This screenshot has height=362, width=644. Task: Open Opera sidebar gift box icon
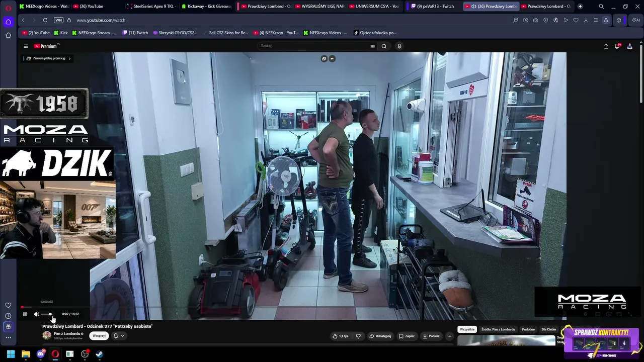pos(8,327)
